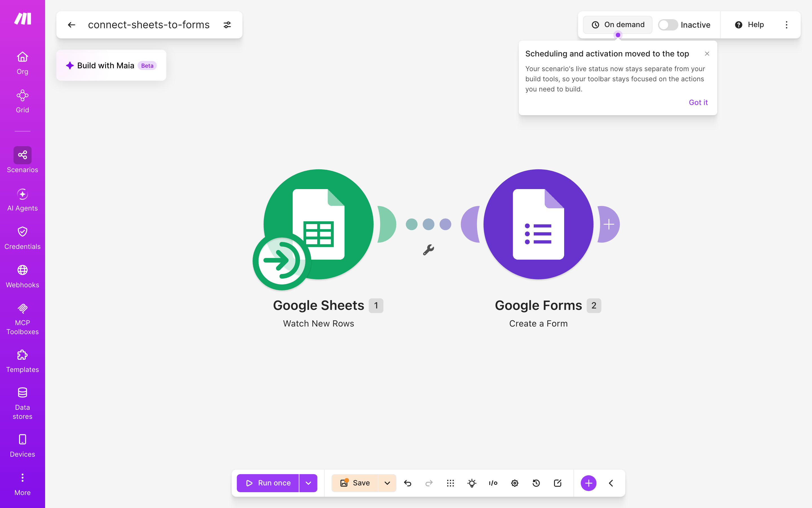The width and height of the screenshot is (812, 508).
Task: Open Data stores
Action: click(x=23, y=404)
